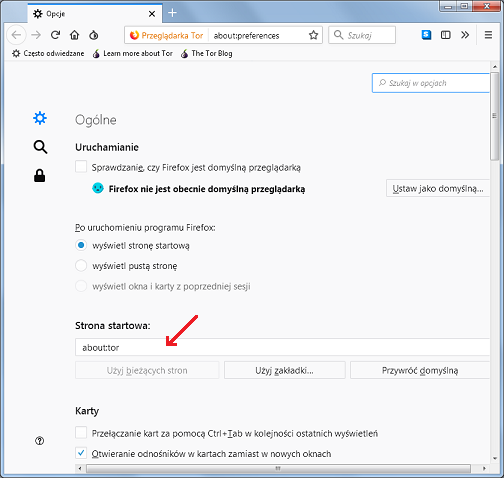Enable checking if Firefox is default browser
Viewport: 504px width, 478px height.
pyautogui.click(x=81, y=167)
